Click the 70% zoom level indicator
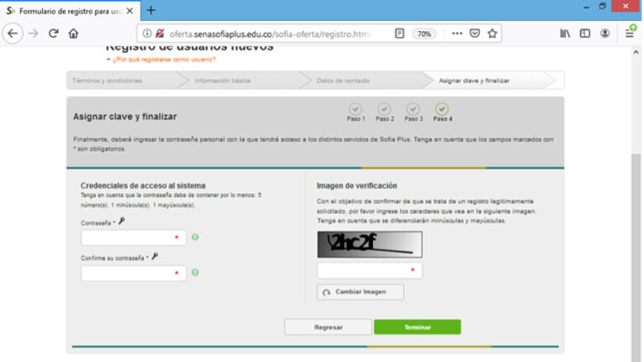Image resolution: width=644 pixels, height=362 pixels. (x=424, y=34)
